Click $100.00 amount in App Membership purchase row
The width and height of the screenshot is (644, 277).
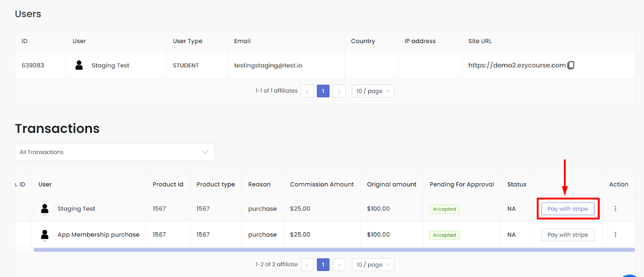[x=378, y=235]
